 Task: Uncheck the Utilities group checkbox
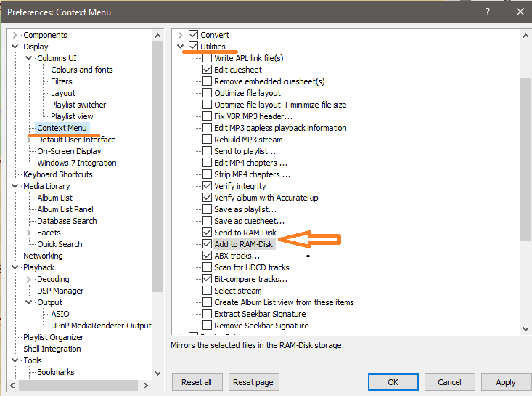click(193, 47)
